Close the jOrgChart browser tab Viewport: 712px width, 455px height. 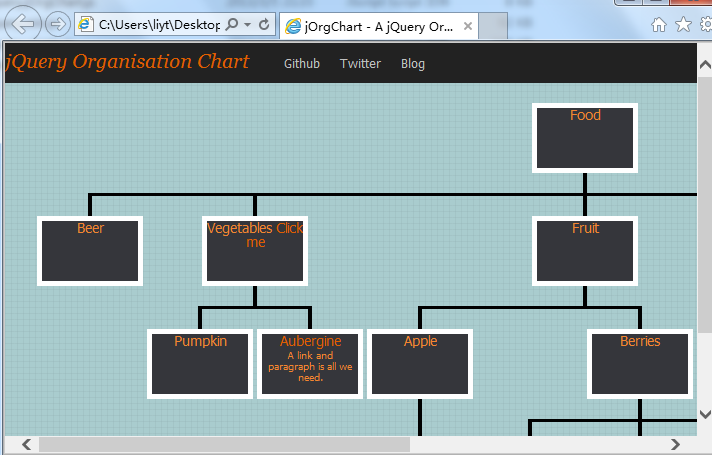pyautogui.click(x=468, y=26)
